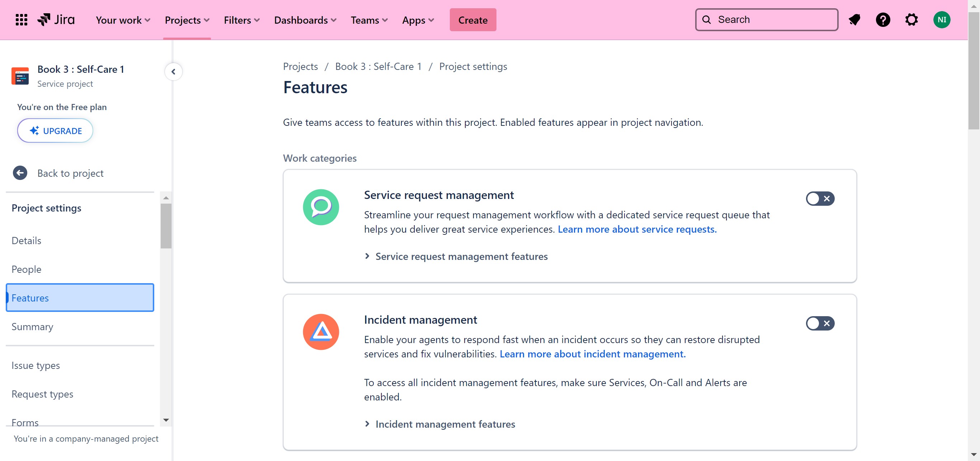
Task: Open the Projects dropdown menu
Action: coord(187,20)
